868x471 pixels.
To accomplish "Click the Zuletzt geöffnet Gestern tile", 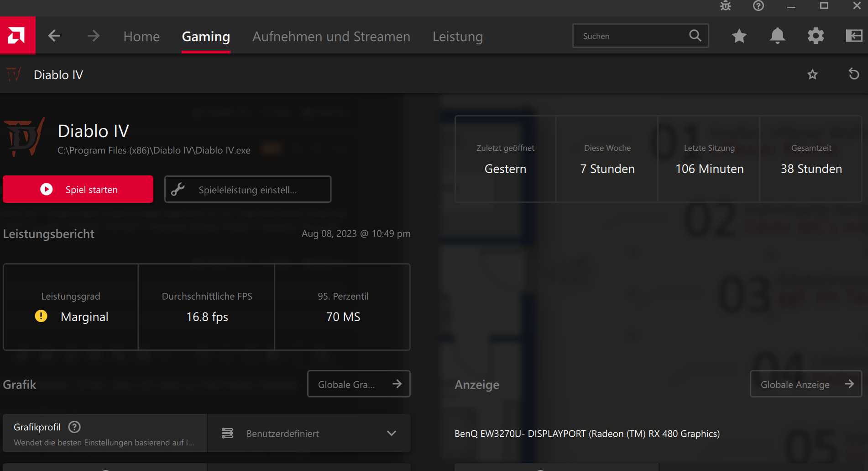I will tap(506, 159).
